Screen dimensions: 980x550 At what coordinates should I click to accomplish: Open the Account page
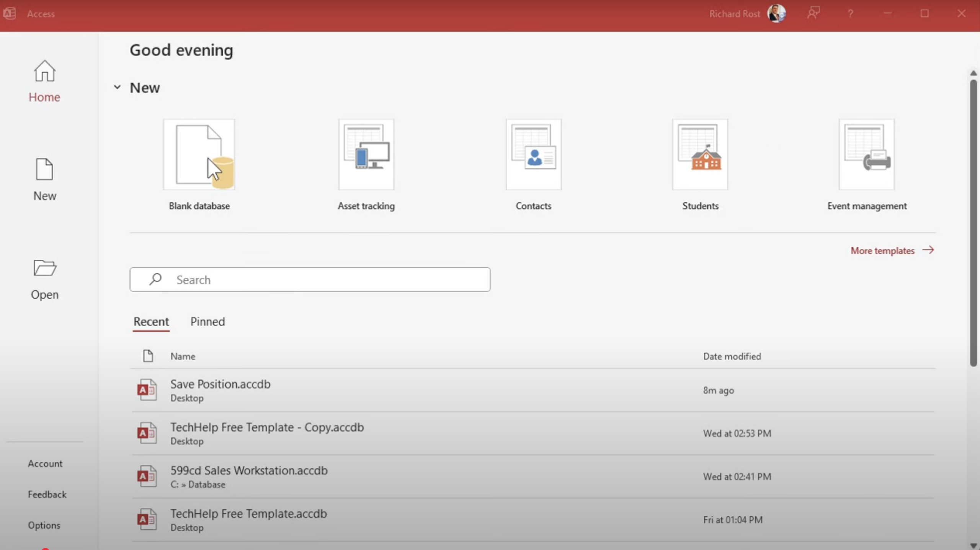[45, 463]
